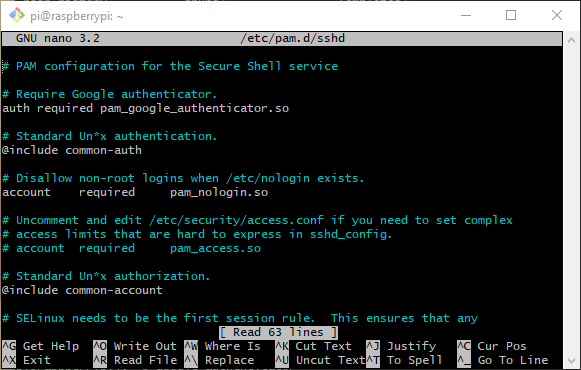Click the /etc/pam.d/sshd filename in header
The width and height of the screenshot is (581, 370).
pyautogui.click(x=293, y=39)
